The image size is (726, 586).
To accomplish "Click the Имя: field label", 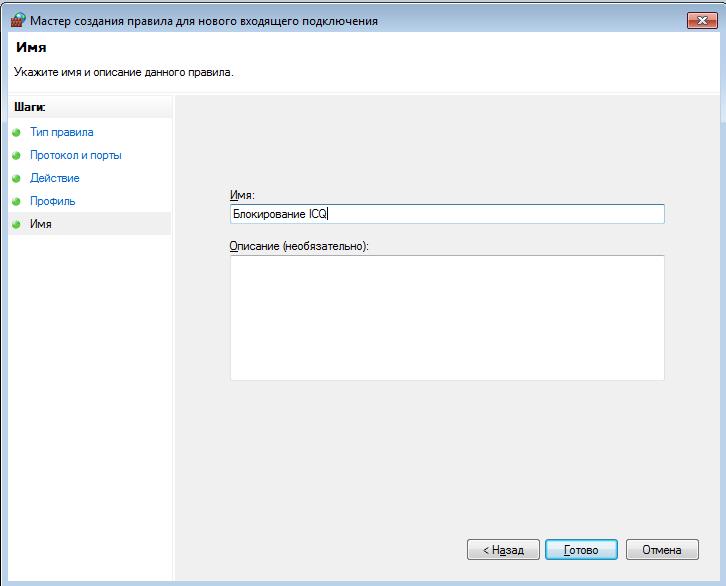I will pyautogui.click(x=242, y=195).
